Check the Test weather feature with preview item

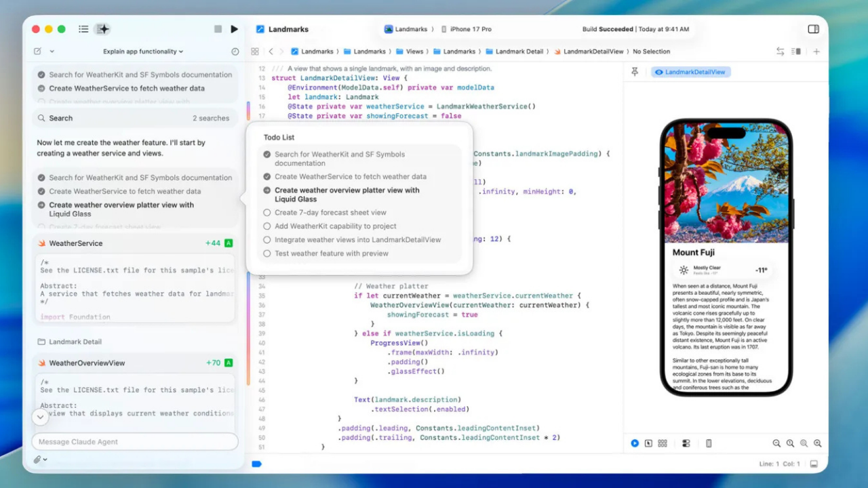tap(267, 253)
